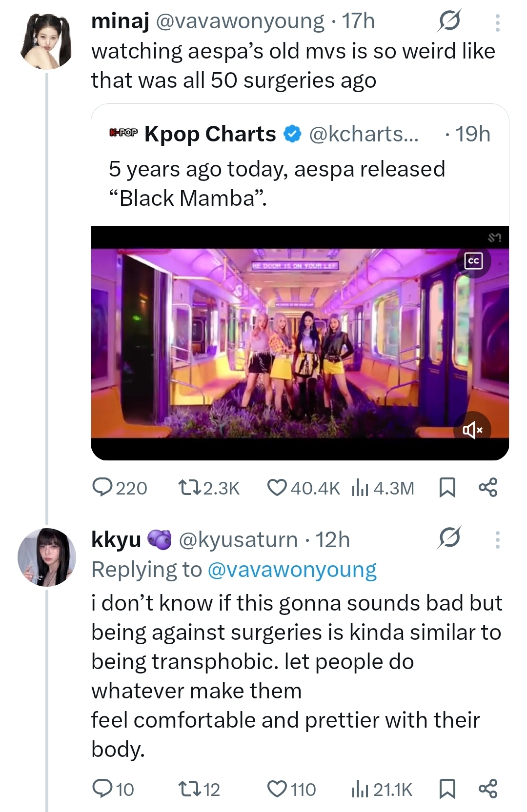
Task: Play the Black Mamba video thumbnail
Action: 300,341
